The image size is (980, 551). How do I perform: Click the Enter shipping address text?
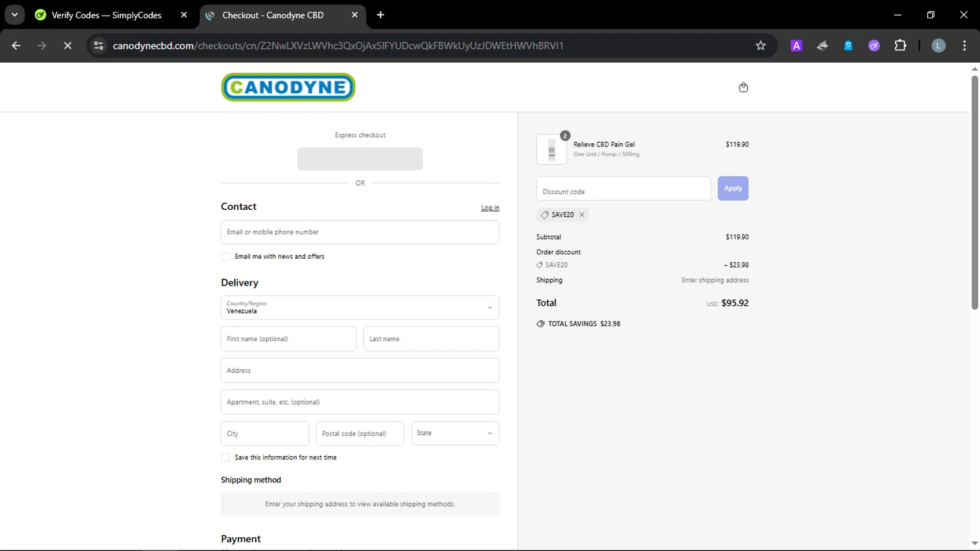click(715, 280)
